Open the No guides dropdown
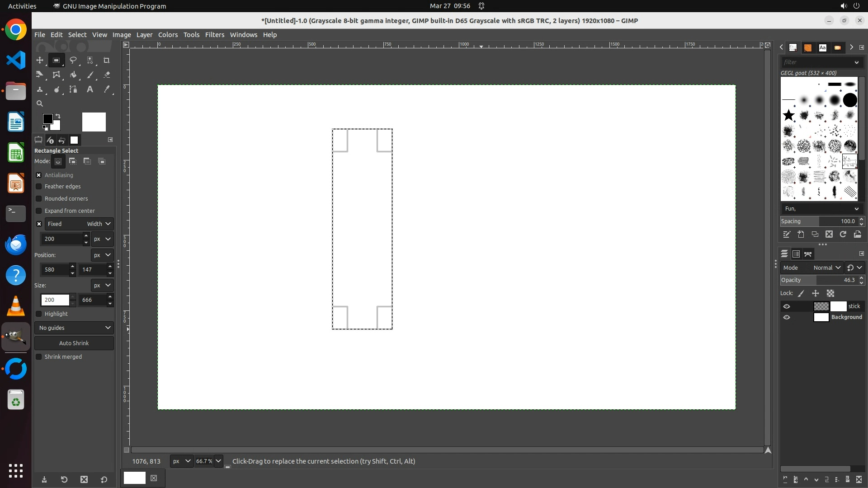This screenshot has height=488, width=868. click(x=74, y=328)
